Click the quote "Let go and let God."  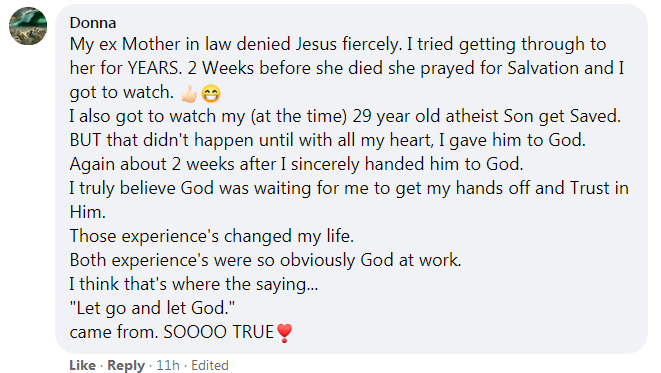(x=152, y=308)
